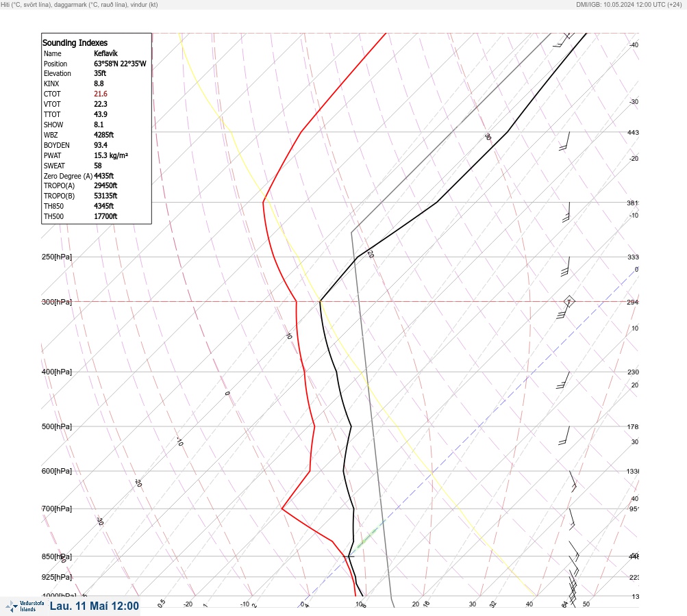The width and height of the screenshot is (687, 616).
Task: Click the Elevation value 35ft
Action: pos(100,73)
